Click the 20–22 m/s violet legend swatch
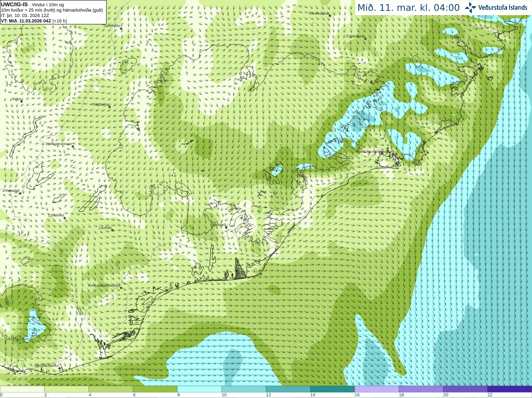This screenshot has width=532, height=398. [x=465, y=389]
